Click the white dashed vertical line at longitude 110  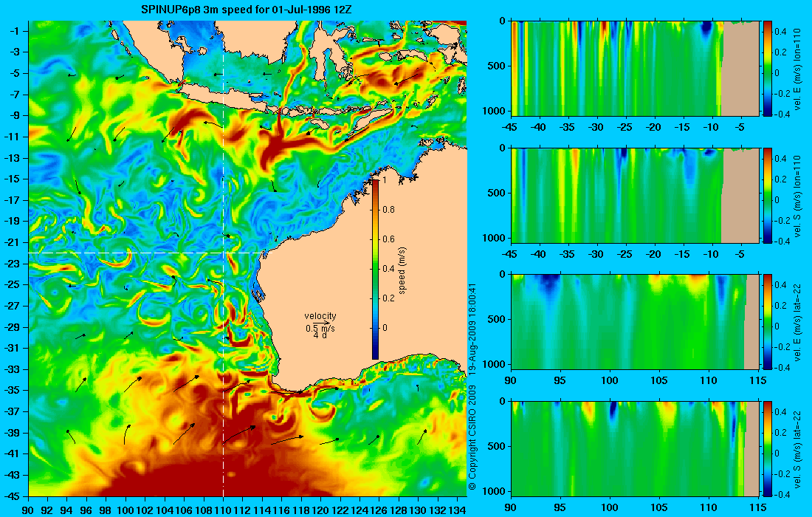pos(223,258)
